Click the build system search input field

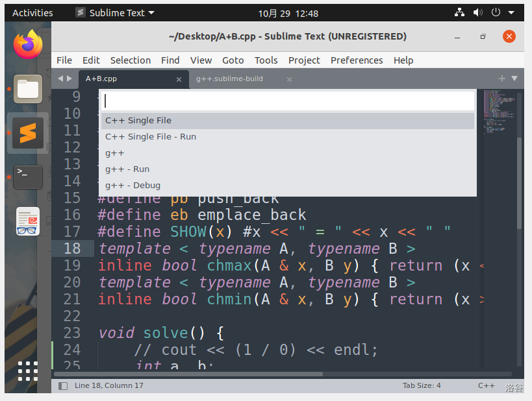288,101
